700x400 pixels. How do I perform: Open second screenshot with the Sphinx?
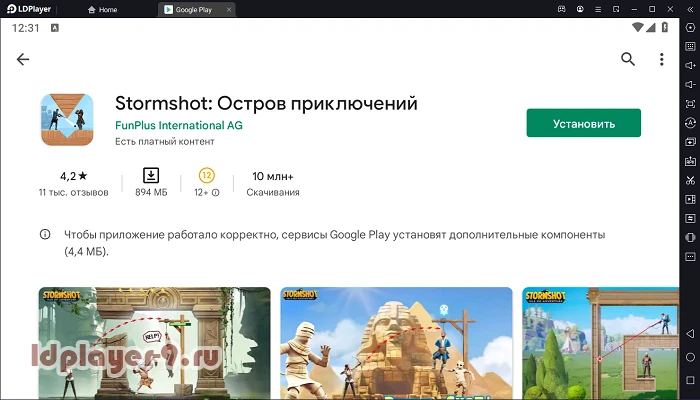coord(396,343)
